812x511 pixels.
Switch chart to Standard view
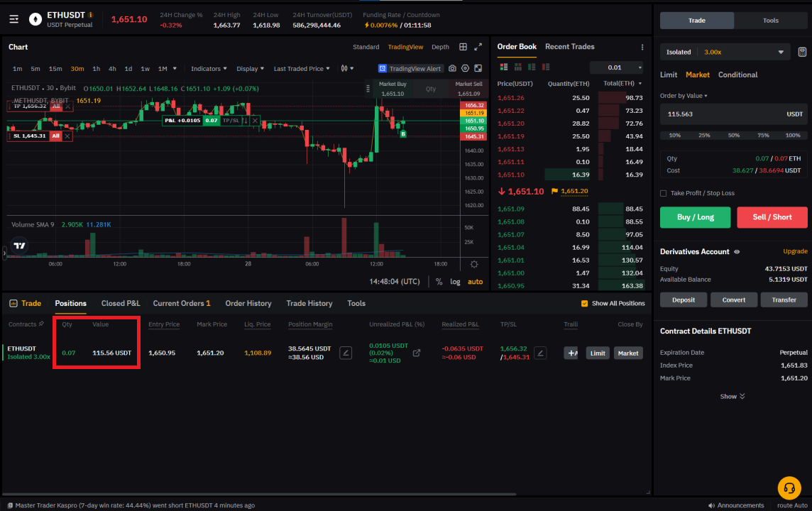366,47
